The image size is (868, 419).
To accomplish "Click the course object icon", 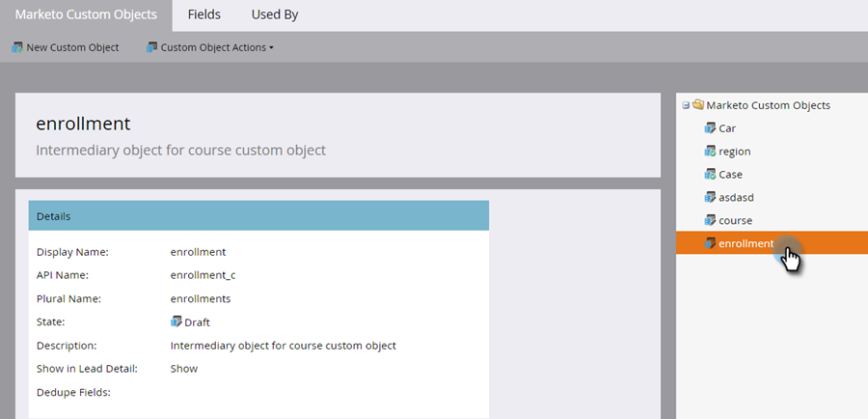I will click(x=711, y=220).
